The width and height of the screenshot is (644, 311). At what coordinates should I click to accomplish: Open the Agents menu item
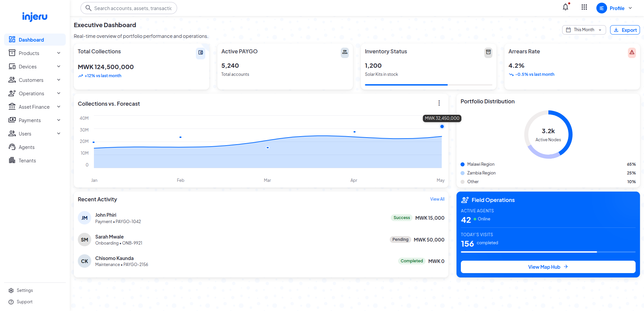tap(35, 147)
